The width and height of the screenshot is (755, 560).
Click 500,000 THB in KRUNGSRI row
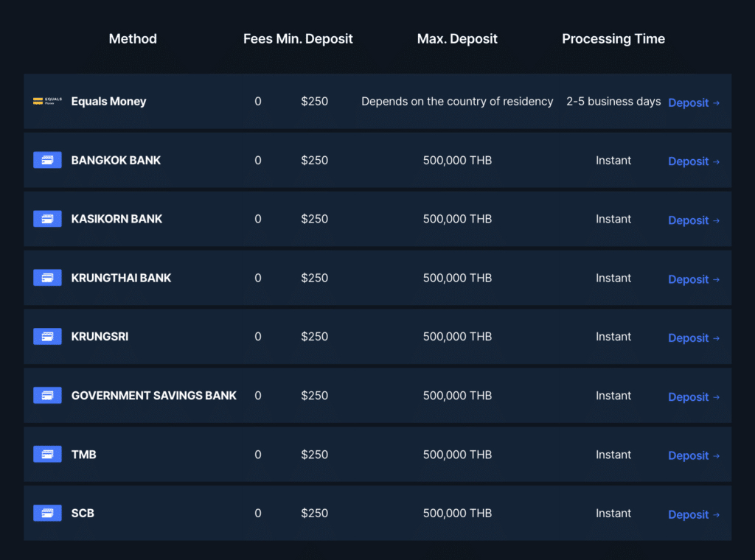457,336
